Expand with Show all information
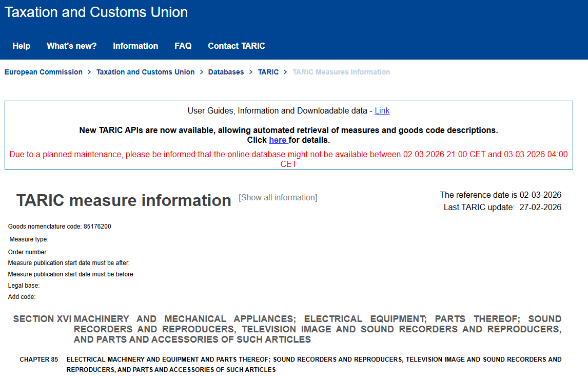The height and width of the screenshot is (376, 588). coord(278,197)
